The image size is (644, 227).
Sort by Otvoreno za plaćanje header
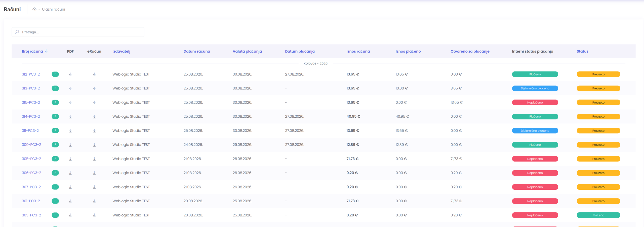pos(470,51)
